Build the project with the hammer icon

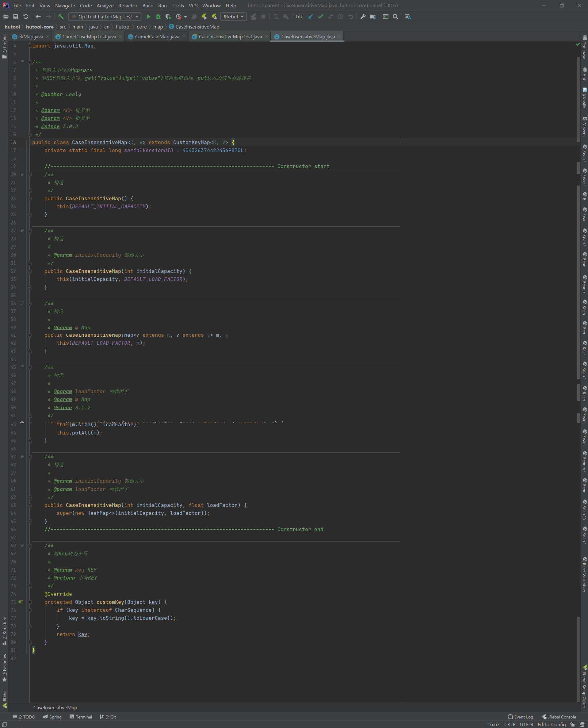click(61, 17)
